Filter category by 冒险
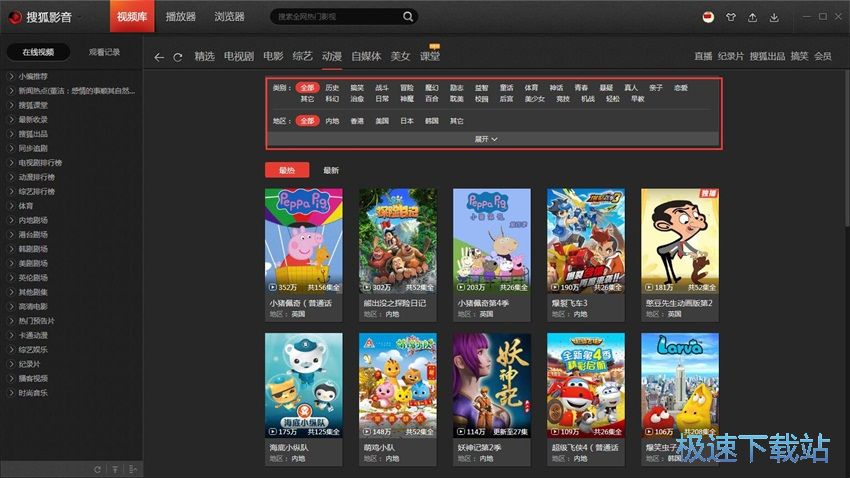 click(407, 87)
